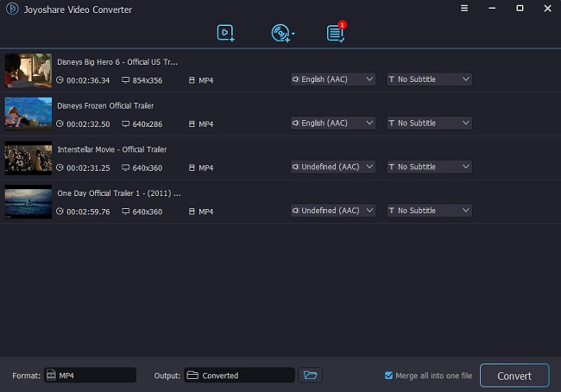The height and width of the screenshot is (392, 561).
Task: Open the dropdown arrow beside Load DVD icon
Action: coord(293,34)
